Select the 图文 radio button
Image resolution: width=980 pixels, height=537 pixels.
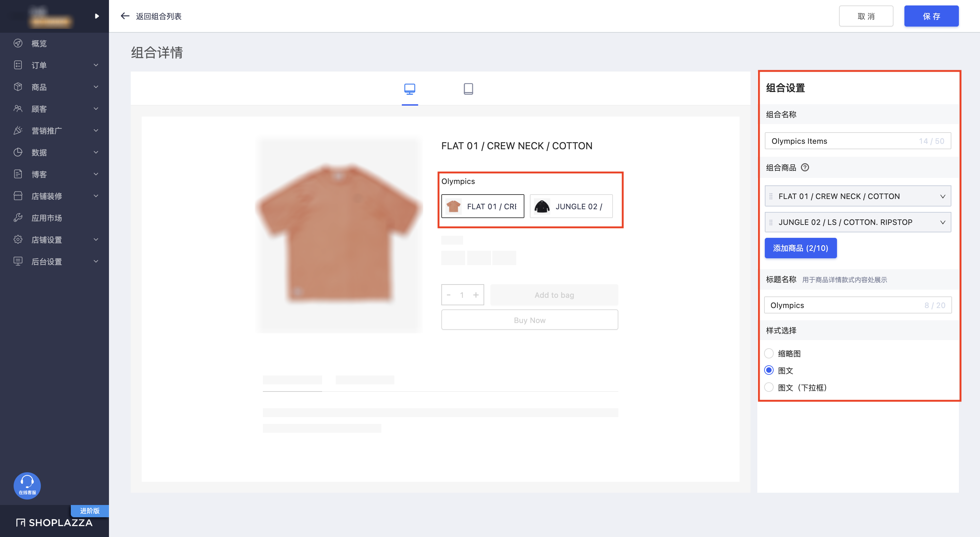coord(769,370)
